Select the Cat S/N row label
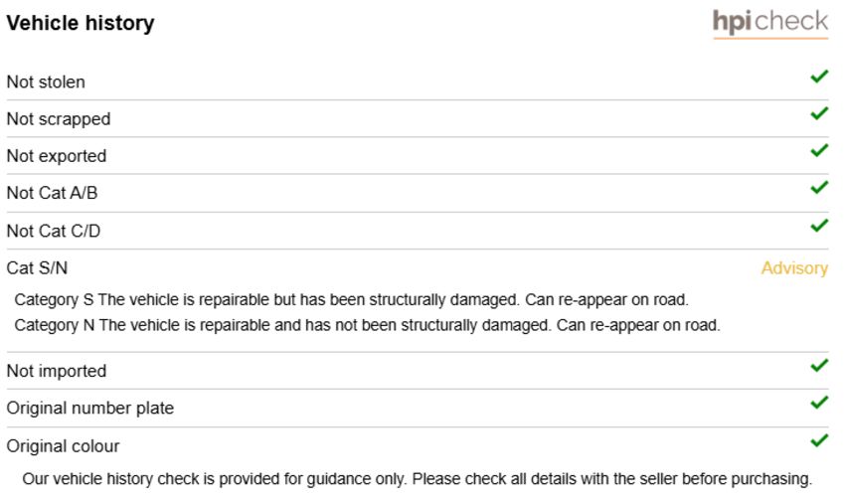 click(x=37, y=267)
